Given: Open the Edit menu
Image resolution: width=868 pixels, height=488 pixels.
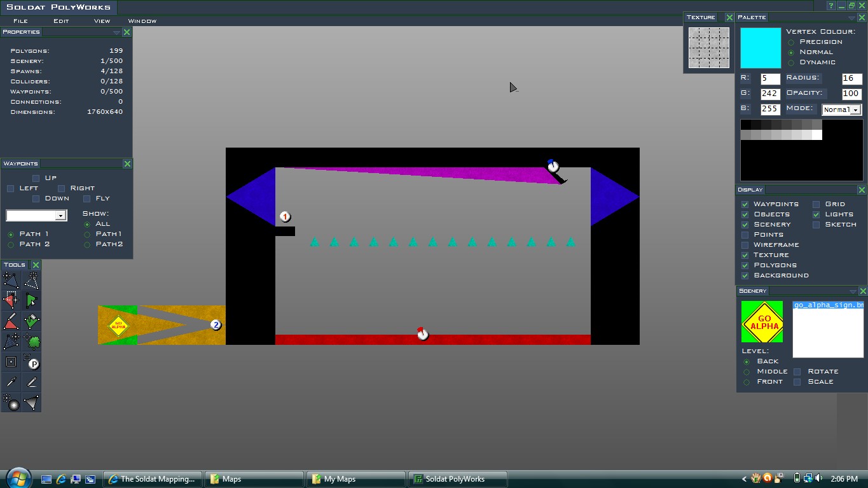Looking at the screenshot, I should pos(60,21).
